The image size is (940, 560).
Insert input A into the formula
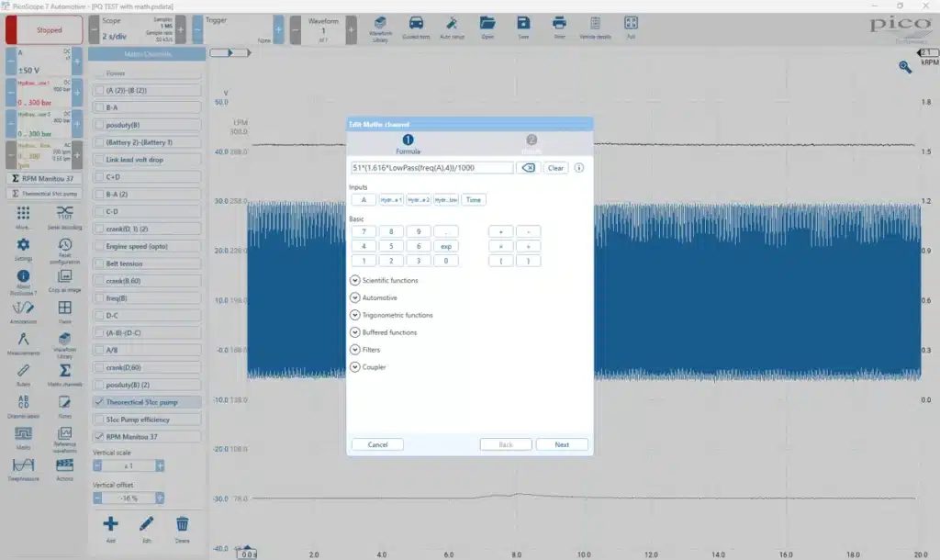pyautogui.click(x=364, y=199)
